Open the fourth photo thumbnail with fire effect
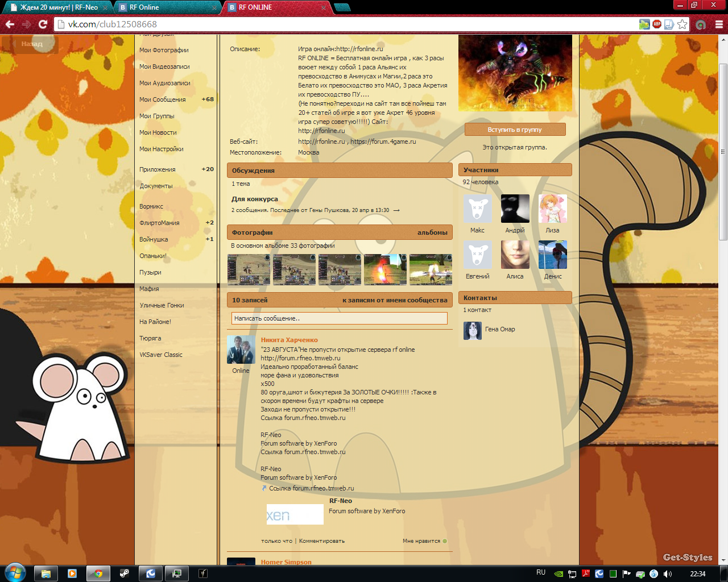728x582 pixels. [385, 269]
